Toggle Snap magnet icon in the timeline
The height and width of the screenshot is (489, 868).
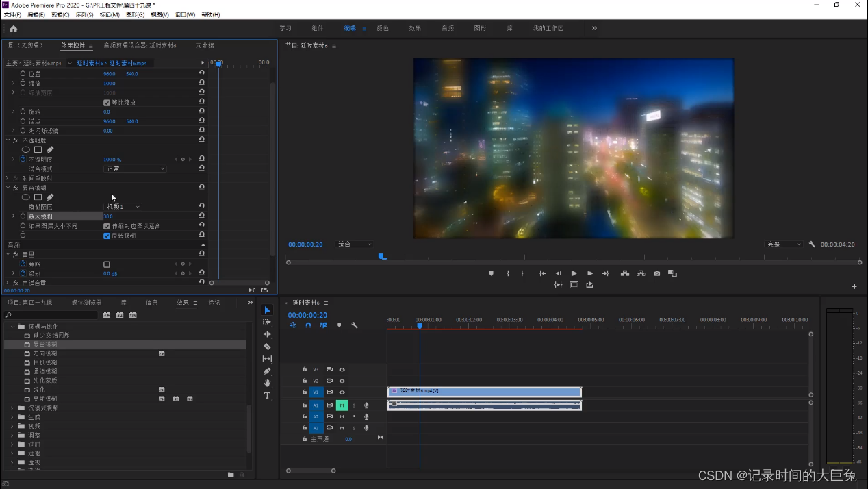308,325
